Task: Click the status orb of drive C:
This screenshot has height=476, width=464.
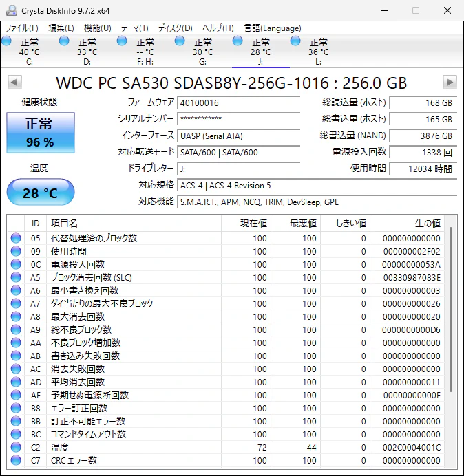Action: pyautogui.click(x=6, y=41)
